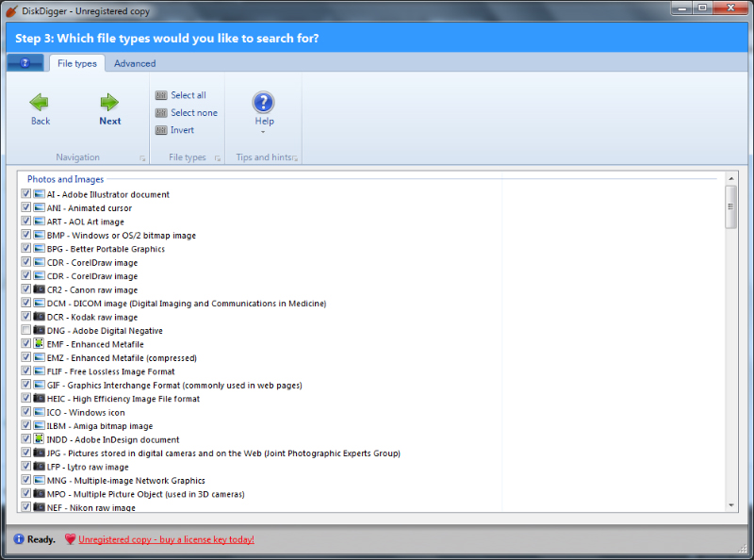Click the Invert selection icon
The height and width of the screenshot is (560, 754).
pyautogui.click(x=161, y=130)
